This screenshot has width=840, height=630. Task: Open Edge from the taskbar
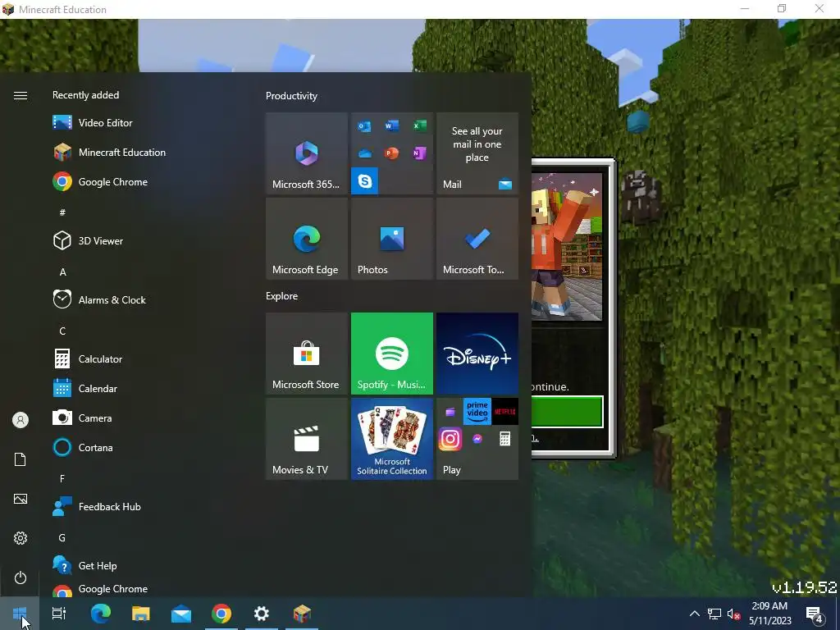click(x=101, y=614)
